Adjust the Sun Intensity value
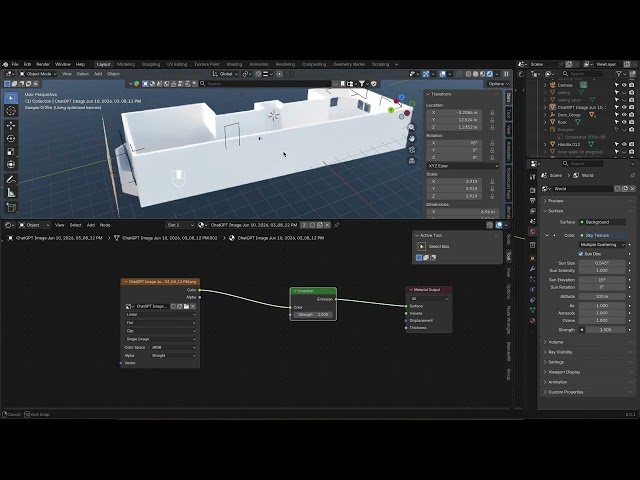The height and width of the screenshot is (480, 640). (602, 271)
